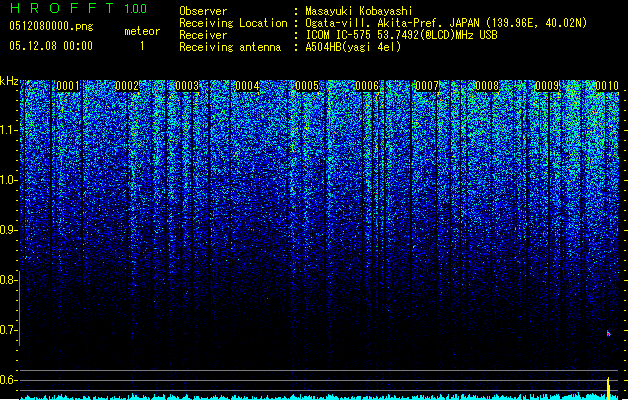
Task: Click the 0.7 frequency axis label
Action: click(x=8, y=330)
